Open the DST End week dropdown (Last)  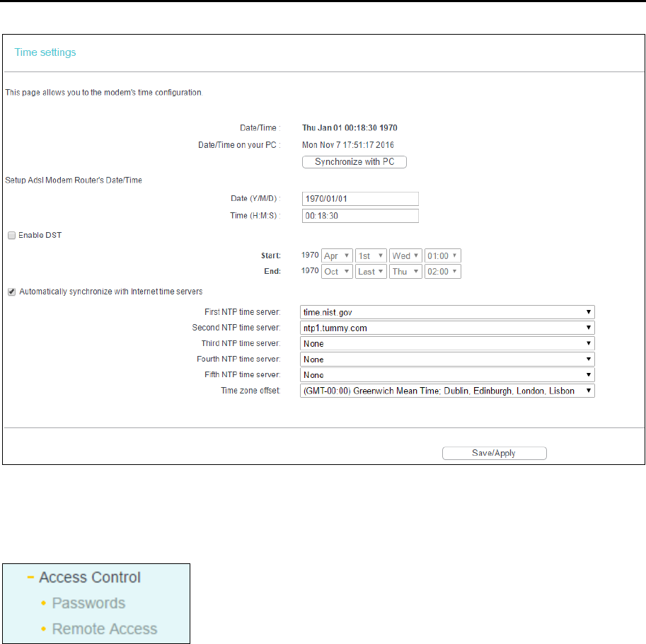[x=371, y=272]
